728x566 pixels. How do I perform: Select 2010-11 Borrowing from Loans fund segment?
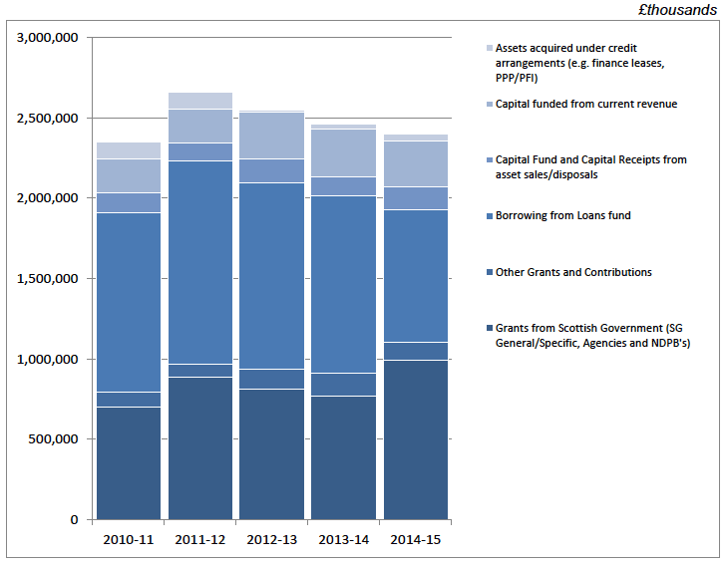point(129,303)
